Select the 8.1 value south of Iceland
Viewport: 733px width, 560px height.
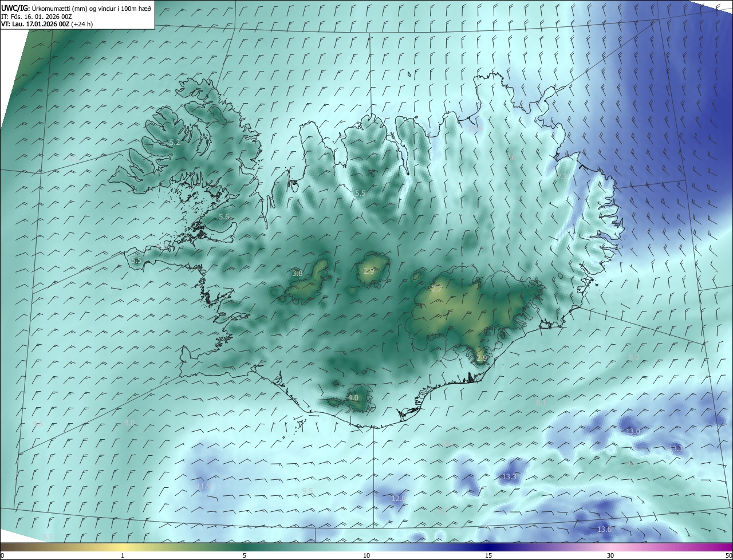click(541, 403)
